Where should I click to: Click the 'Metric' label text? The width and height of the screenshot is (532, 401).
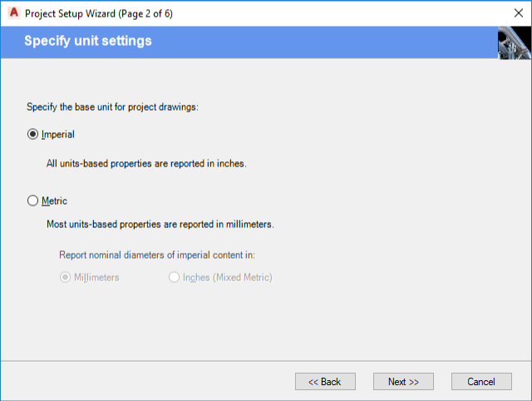coord(54,200)
